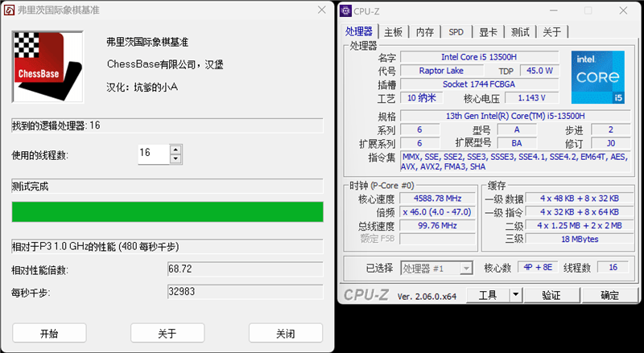Click the thread count field showing 16
This screenshot has width=644, height=353.
pyautogui.click(x=154, y=154)
